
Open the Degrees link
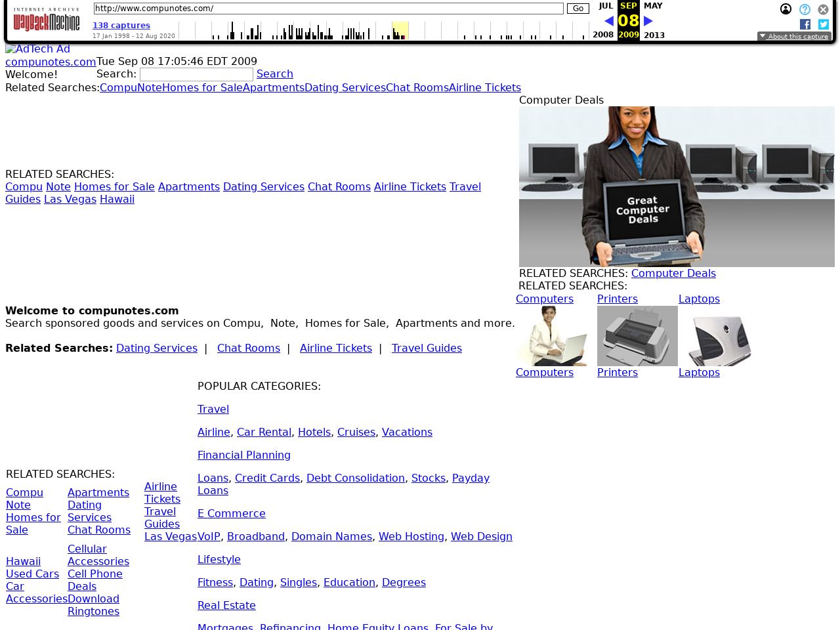tap(404, 583)
